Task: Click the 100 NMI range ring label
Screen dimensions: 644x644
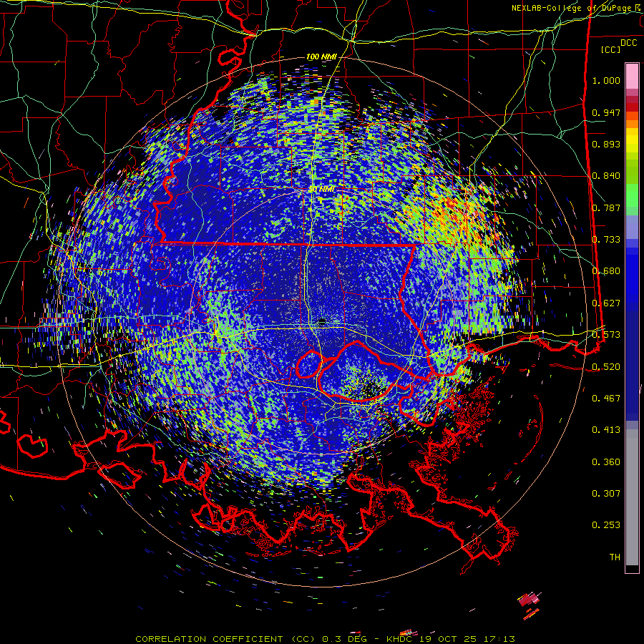Action: point(321,57)
